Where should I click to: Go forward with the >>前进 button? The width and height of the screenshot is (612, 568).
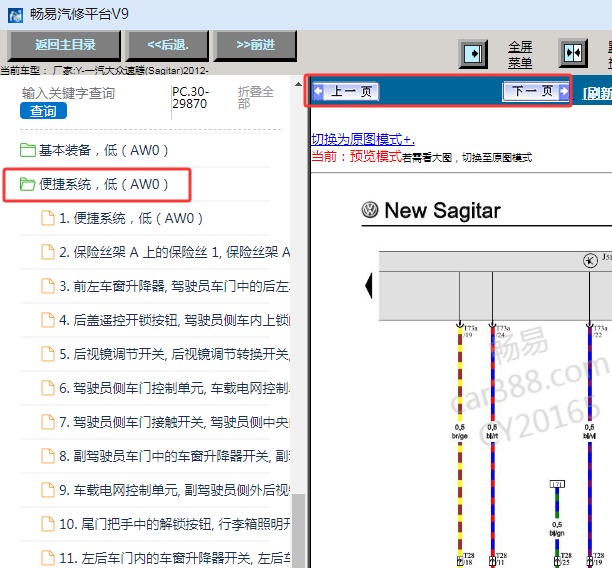tap(255, 45)
